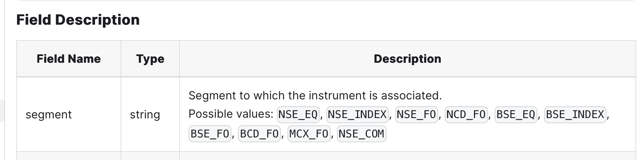644x160 pixels.
Task: Click the NSE_EQ code value
Action: click(x=298, y=115)
